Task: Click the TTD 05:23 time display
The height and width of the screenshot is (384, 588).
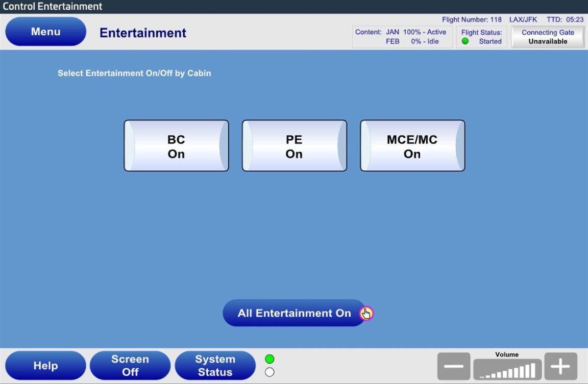Action: [x=565, y=20]
